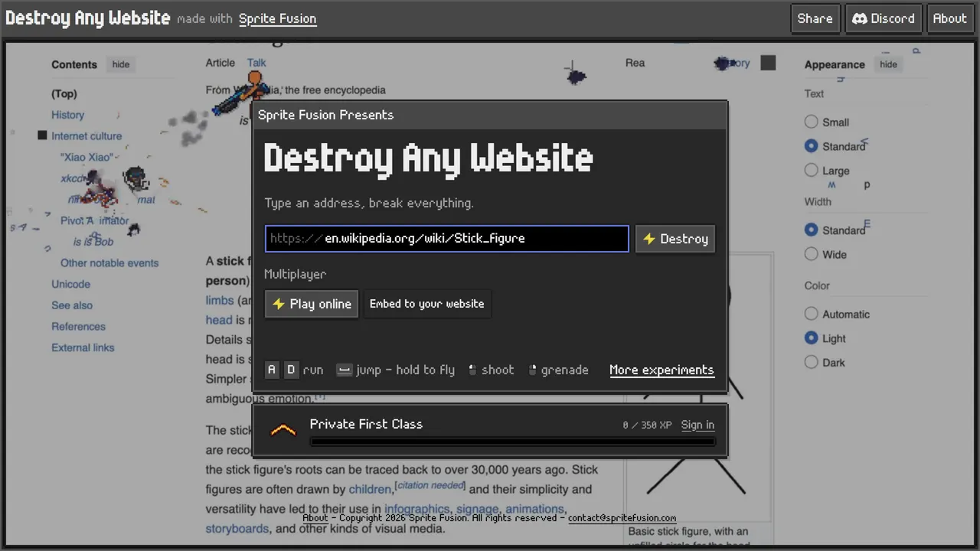This screenshot has height=551, width=980.
Task: Select the Large text size radio button
Action: point(812,171)
